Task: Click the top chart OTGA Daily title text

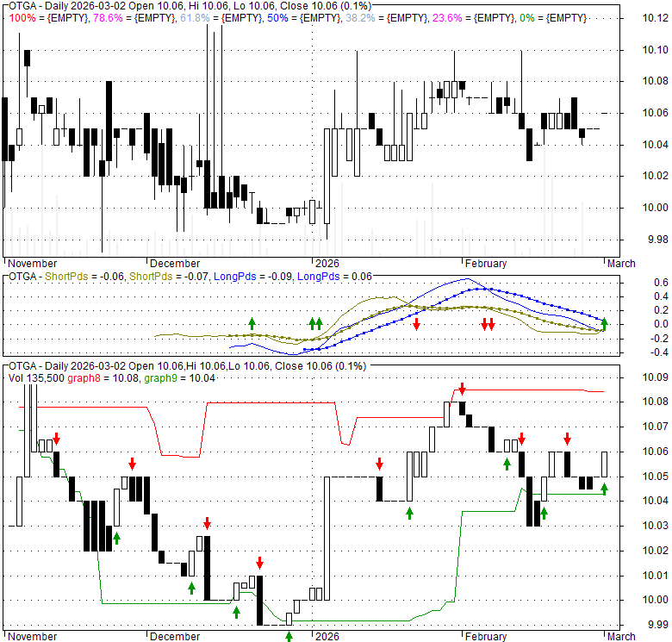Action: [190, 6]
